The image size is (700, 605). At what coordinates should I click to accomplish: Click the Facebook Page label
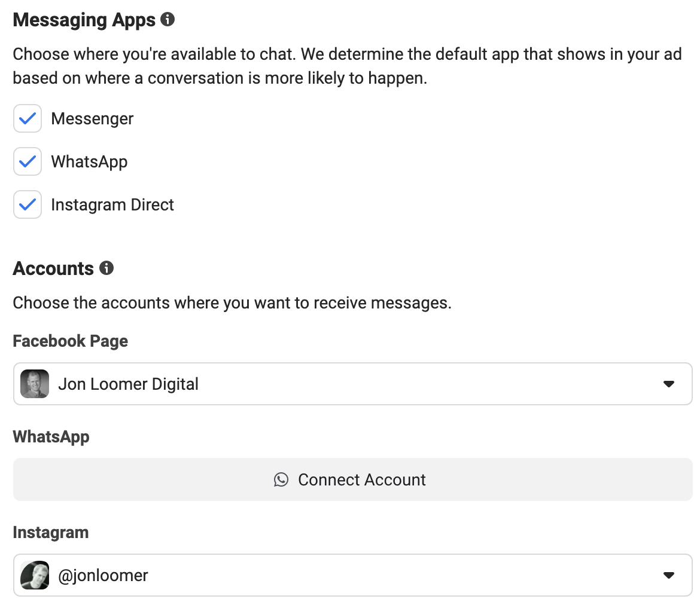[x=70, y=341]
